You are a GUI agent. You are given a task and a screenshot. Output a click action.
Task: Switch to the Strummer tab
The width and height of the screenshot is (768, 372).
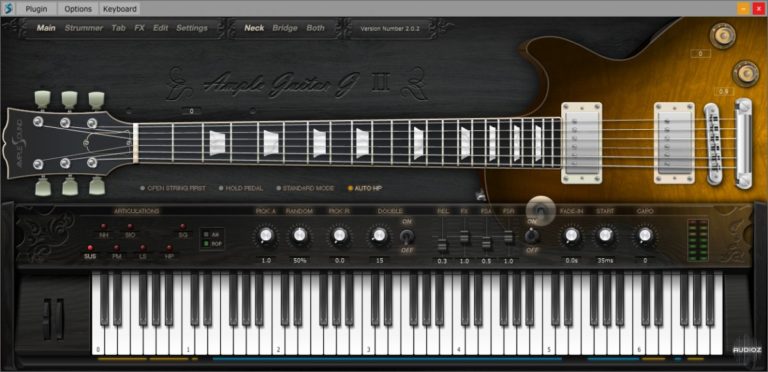pos(84,28)
